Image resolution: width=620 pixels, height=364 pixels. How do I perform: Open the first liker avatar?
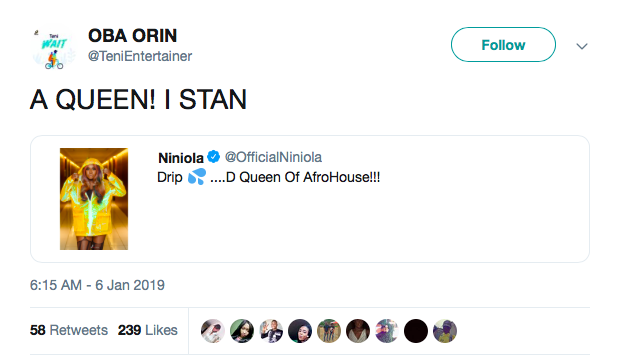point(213,331)
